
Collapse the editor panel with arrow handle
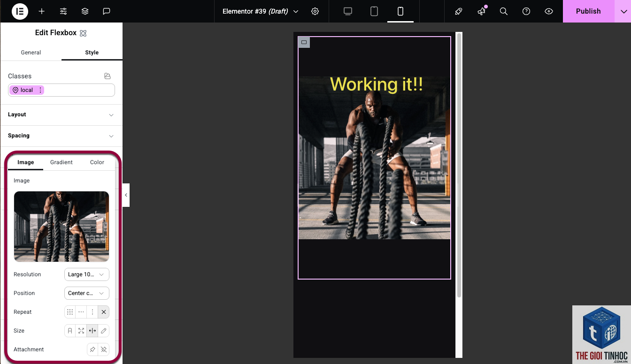[x=126, y=195]
